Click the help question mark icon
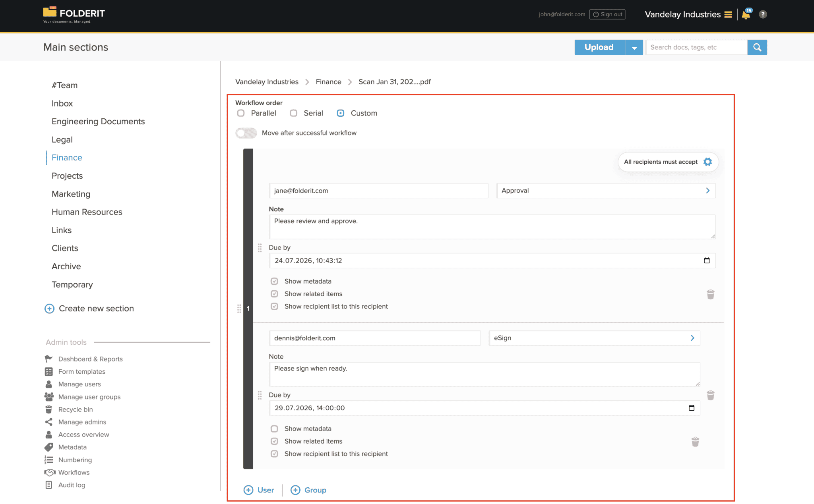Image resolution: width=814 pixels, height=504 pixels. pyautogui.click(x=762, y=14)
